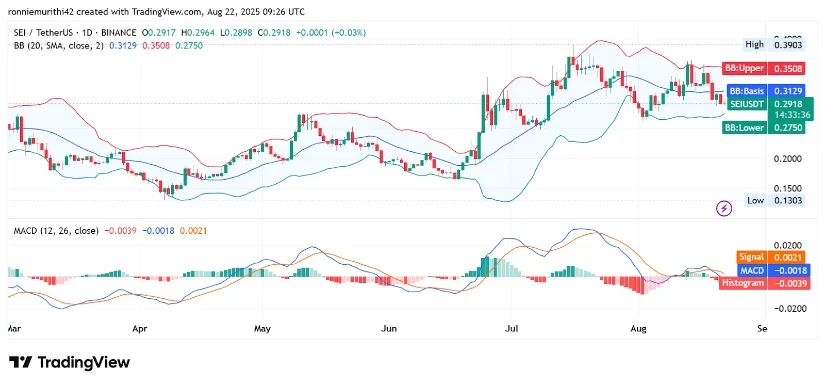Click the High 0.3903 price marker
Image resolution: width=825 pixels, height=385 pixels.
774,45
